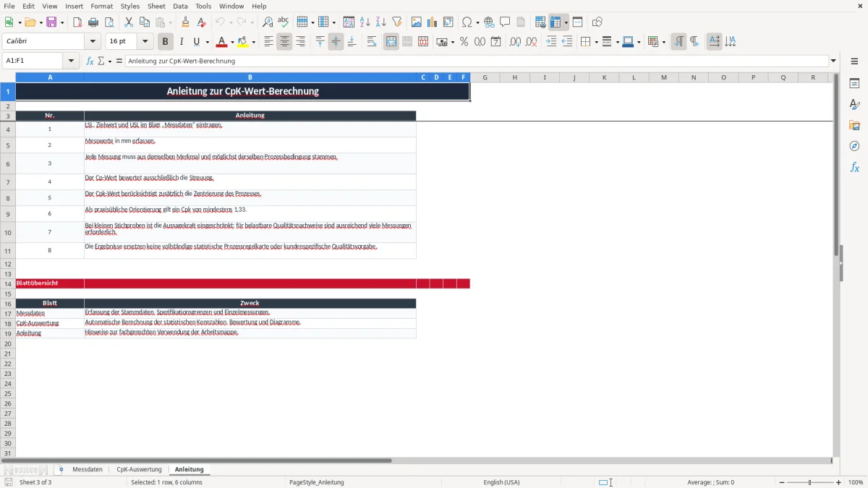Click the Add Decimal Place icon
This screenshot has width=868, height=488.
pos(515,42)
